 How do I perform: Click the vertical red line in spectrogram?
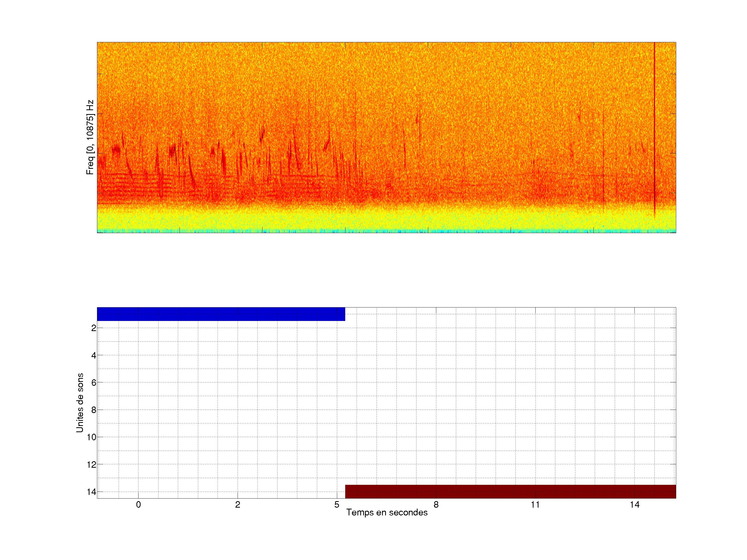654,128
